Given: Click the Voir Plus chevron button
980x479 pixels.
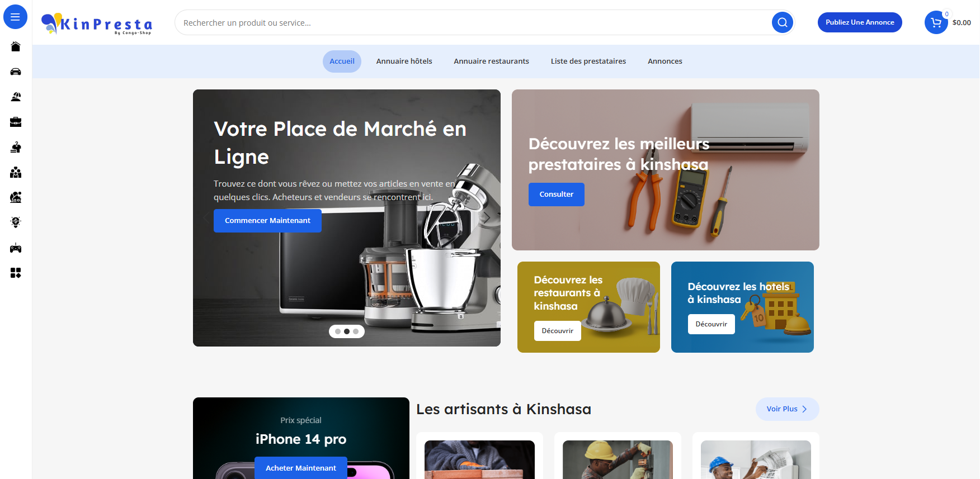Looking at the screenshot, I should [x=787, y=409].
